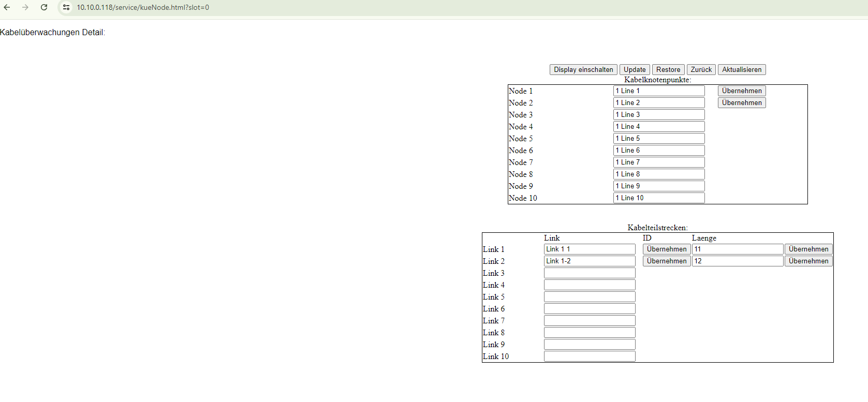Image resolution: width=868 pixels, height=402 pixels.
Task: Reload the page with the refresh icon
Action: coord(44,7)
